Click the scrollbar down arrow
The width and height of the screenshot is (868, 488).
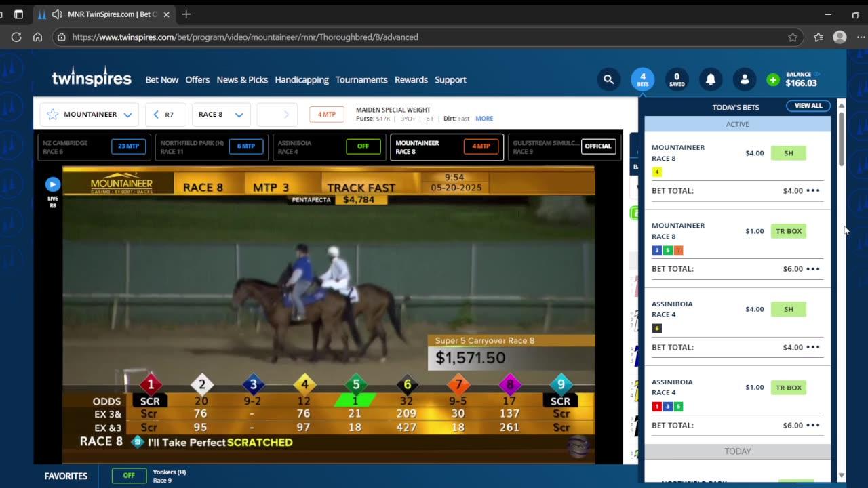click(841, 475)
